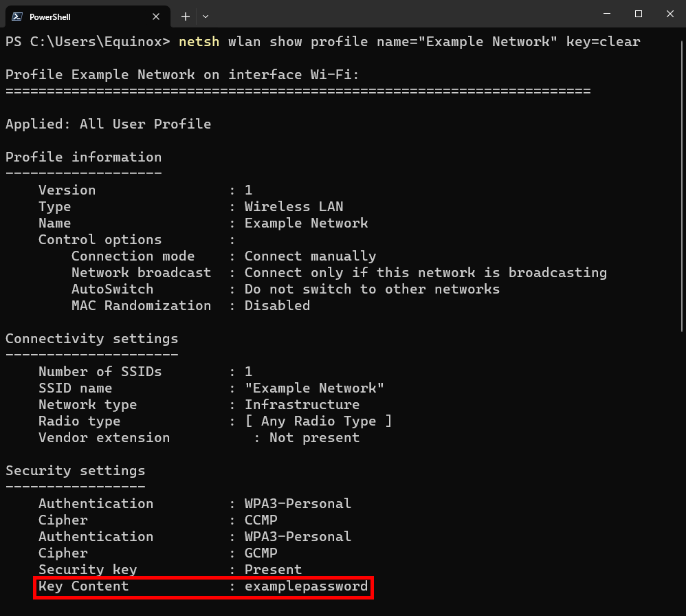Open a new tab with plus button

coord(186,16)
